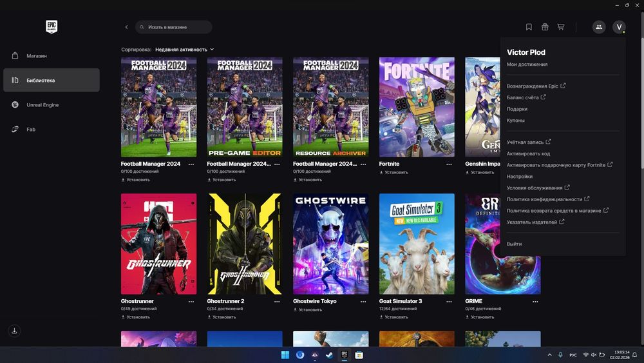
Task: Open Настройки in the profile menu
Action: pos(520,177)
